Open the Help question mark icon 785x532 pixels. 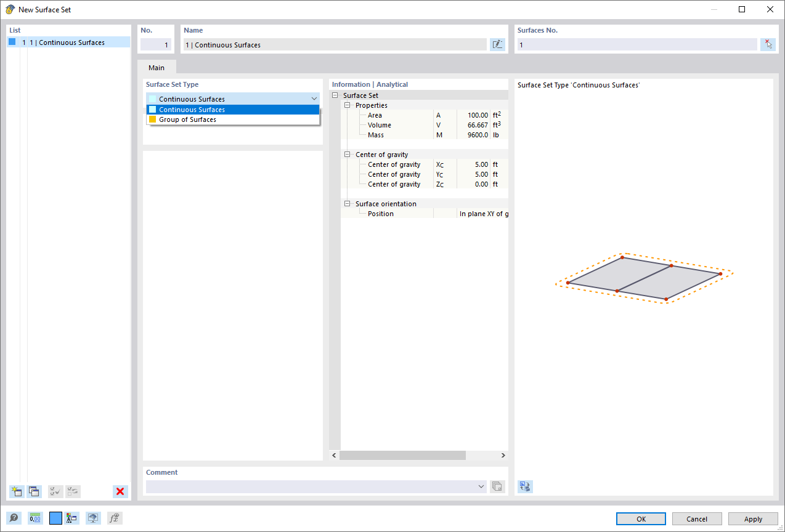(14, 518)
